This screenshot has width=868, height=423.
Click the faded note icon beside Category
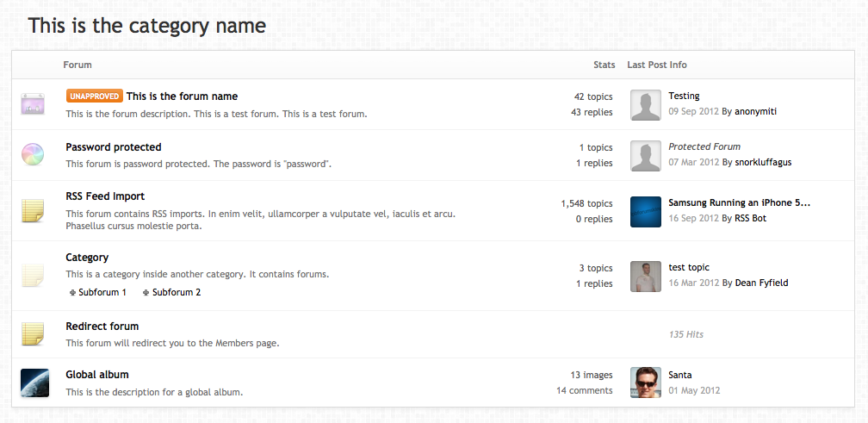pos(33,276)
